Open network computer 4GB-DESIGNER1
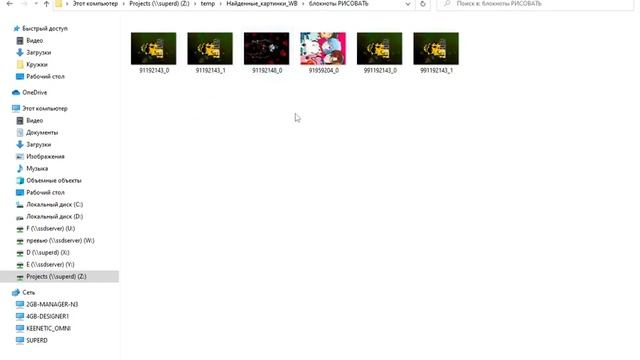The height and width of the screenshot is (360, 640). click(47, 316)
